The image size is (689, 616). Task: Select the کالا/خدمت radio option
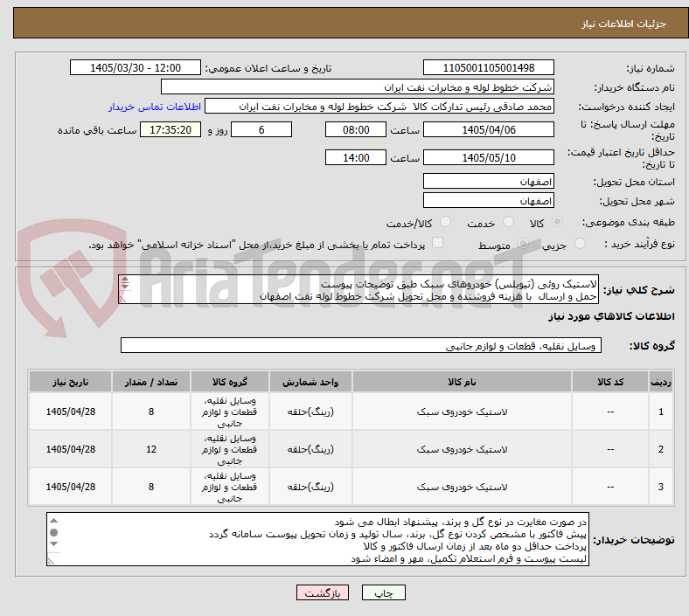tap(446, 222)
